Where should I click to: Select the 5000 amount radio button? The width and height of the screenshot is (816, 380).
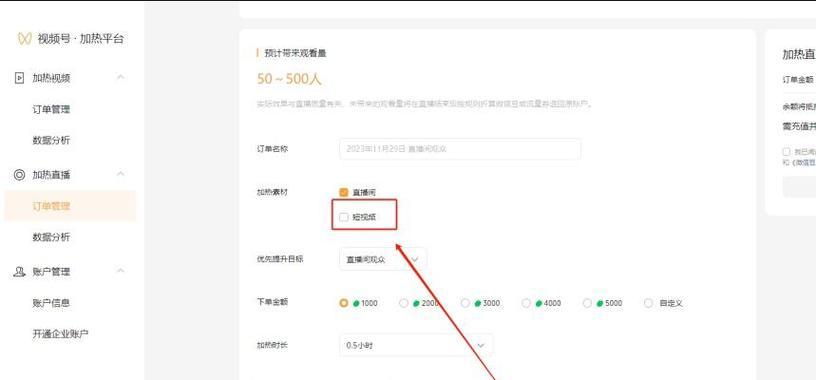[x=587, y=303]
